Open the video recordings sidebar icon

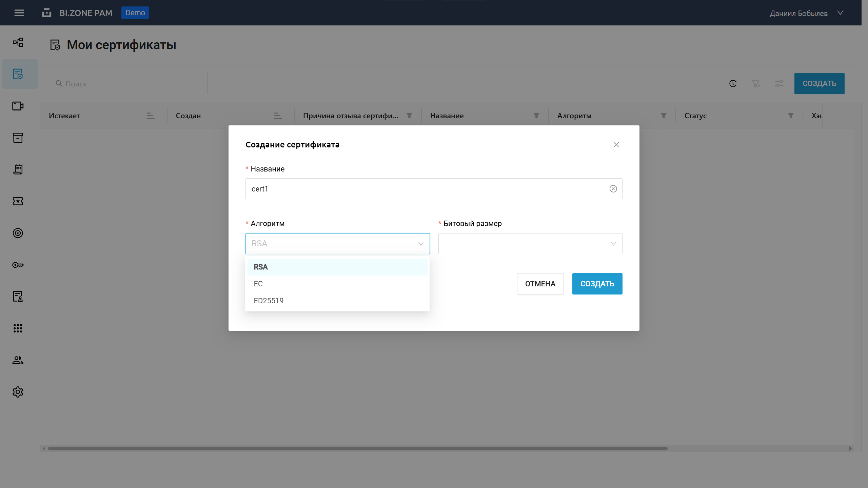point(18,106)
